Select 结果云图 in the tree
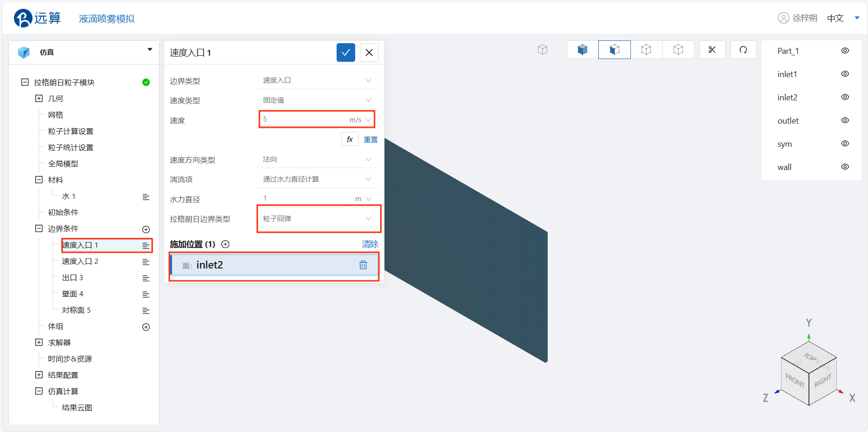Screen dimensions: 868x432 (x=77, y=407)
